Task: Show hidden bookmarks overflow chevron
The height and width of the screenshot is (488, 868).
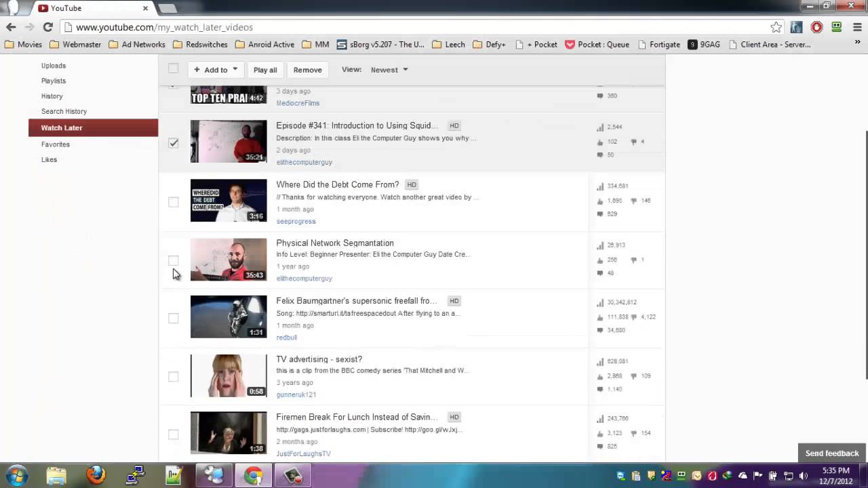Action: (x=859, y=42)
